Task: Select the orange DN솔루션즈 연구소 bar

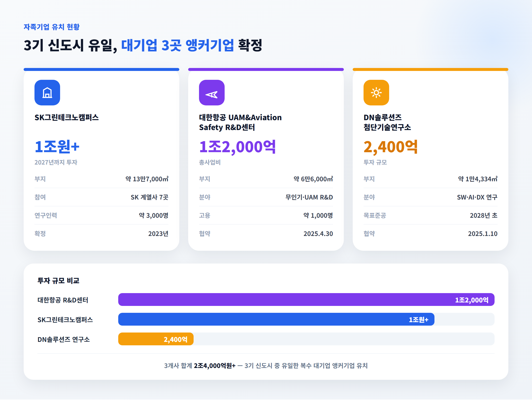Action: [x=156, y=339]
